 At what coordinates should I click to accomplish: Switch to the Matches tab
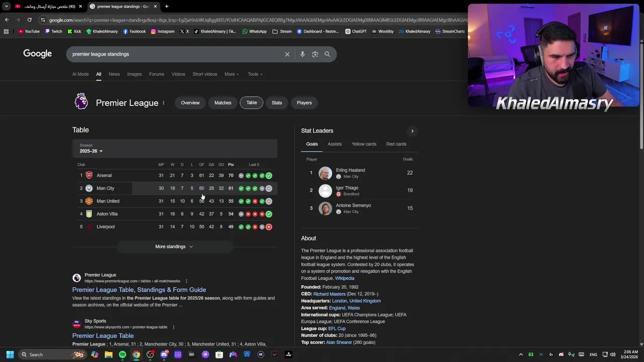pos(223,103)
